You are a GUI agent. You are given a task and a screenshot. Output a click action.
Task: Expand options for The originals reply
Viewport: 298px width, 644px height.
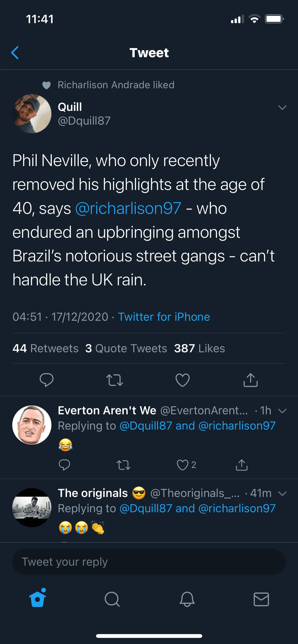pos(282,493)
